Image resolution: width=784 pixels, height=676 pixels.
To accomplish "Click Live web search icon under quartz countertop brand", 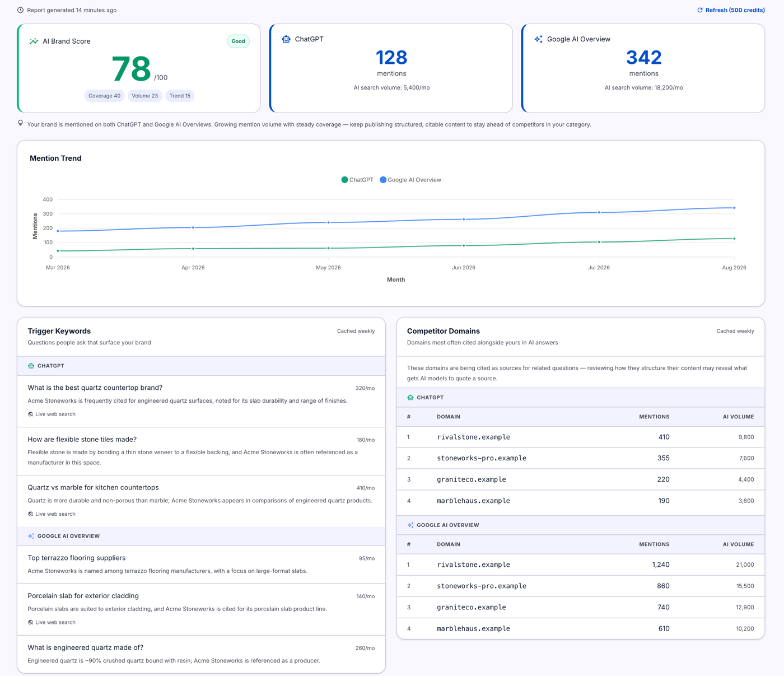I will point(31,414).
